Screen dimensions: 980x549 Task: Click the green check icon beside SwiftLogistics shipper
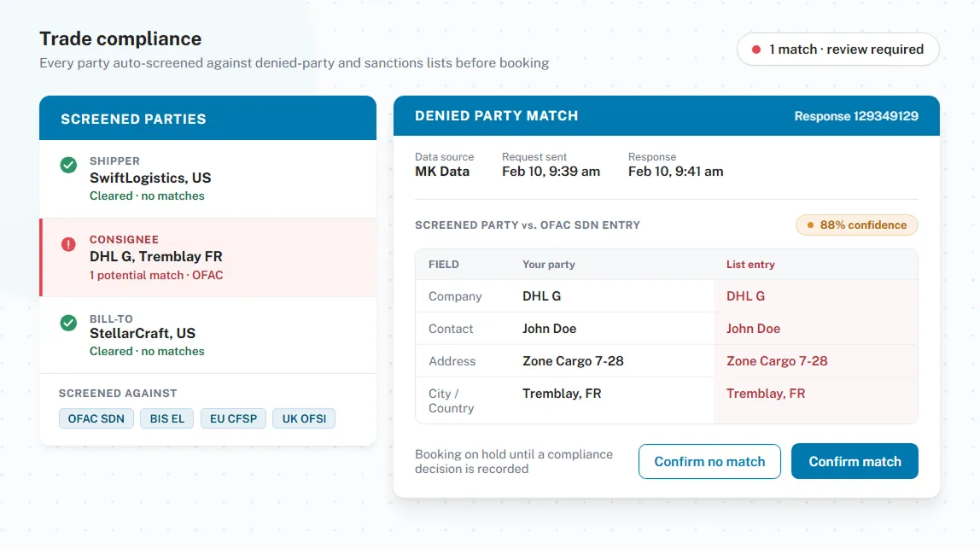point(69,165)
